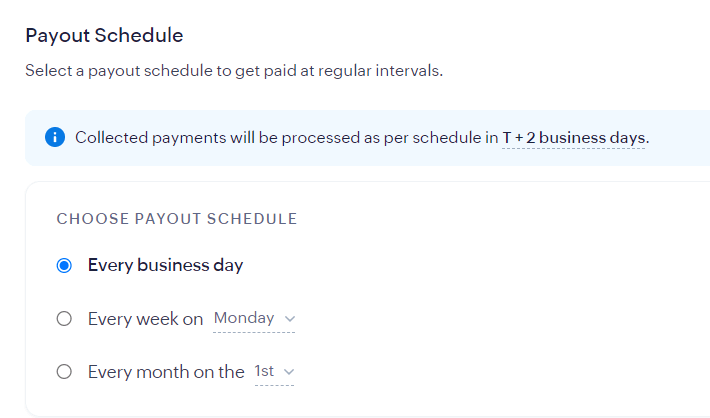
Task: Click the Every week on label text
Action: [145, 319]
